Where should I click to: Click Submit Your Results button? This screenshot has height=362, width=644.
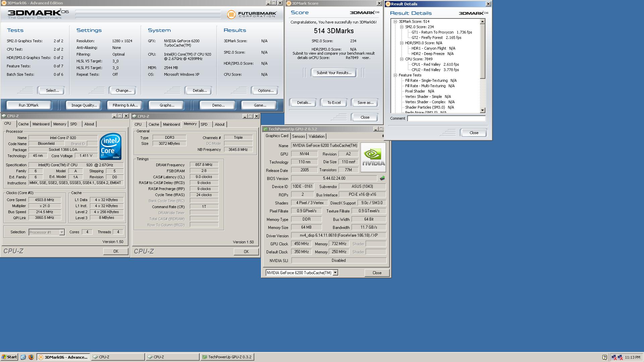click(x=334, y=73)
